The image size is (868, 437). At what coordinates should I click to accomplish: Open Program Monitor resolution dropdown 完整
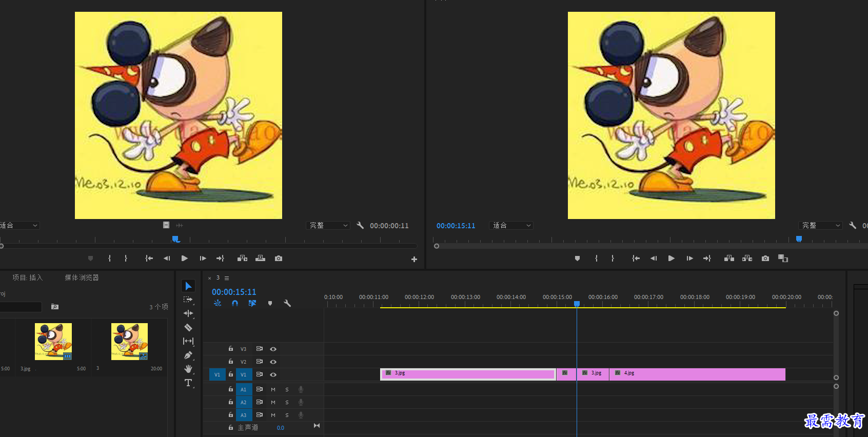[x=821, y=225]
